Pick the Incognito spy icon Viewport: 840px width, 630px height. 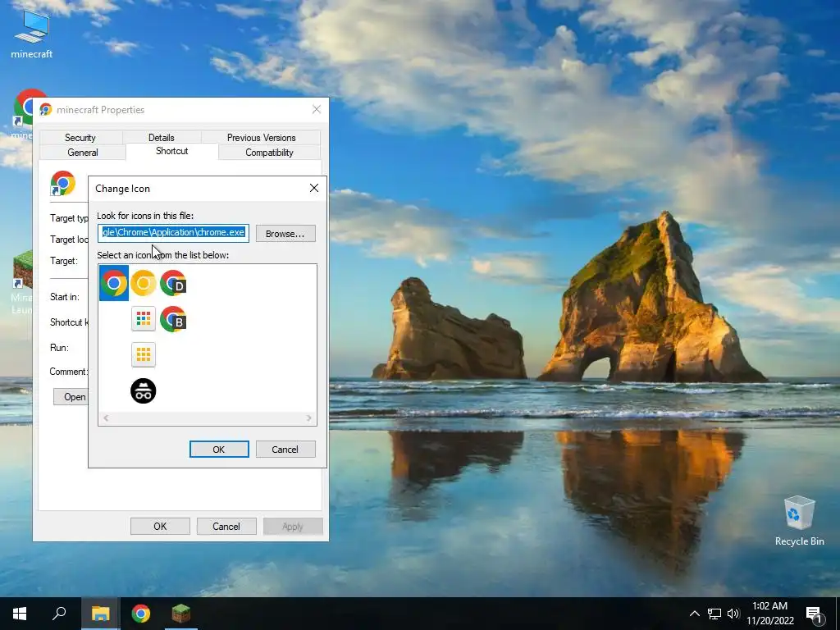click(x=143, y=390)
